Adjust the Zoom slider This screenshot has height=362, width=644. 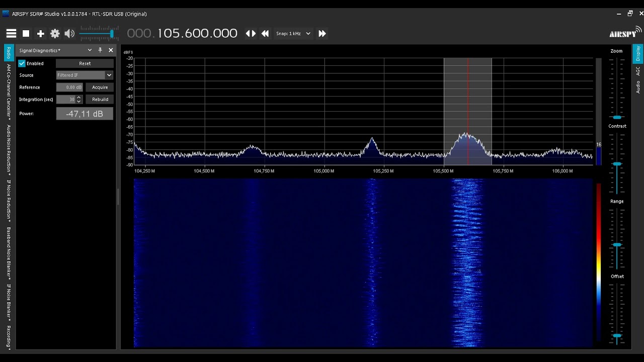click(617, 117)
